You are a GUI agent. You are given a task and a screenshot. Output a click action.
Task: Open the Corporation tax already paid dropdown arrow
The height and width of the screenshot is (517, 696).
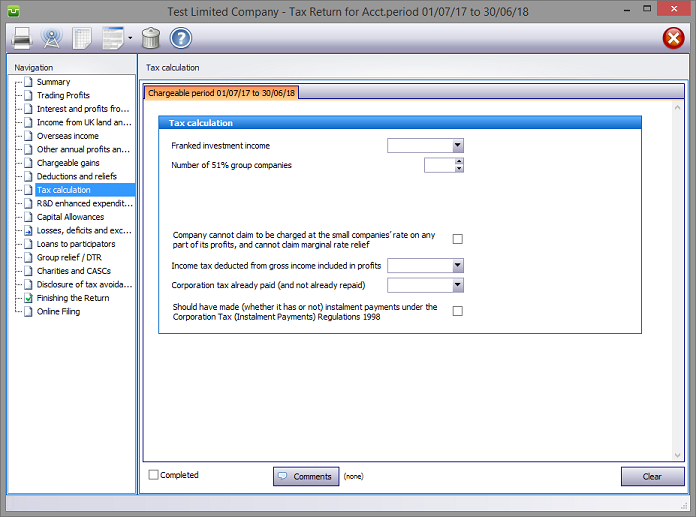click(458, 285)
